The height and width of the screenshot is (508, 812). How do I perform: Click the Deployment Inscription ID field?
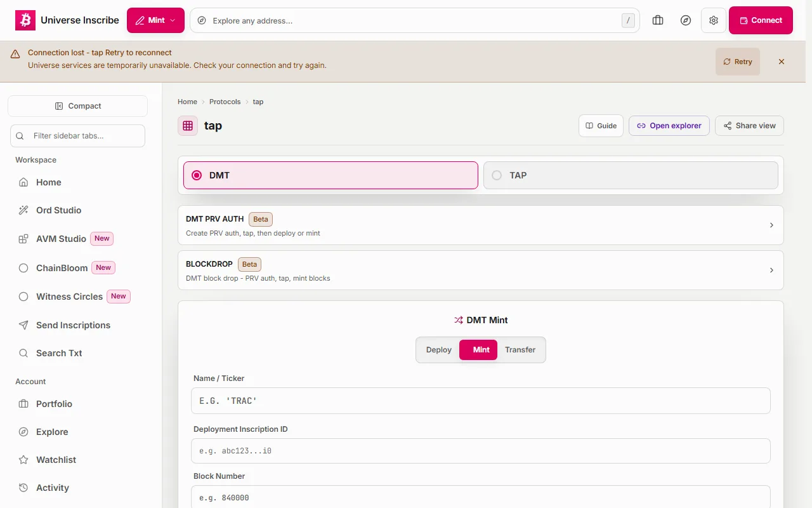point(481,451)
